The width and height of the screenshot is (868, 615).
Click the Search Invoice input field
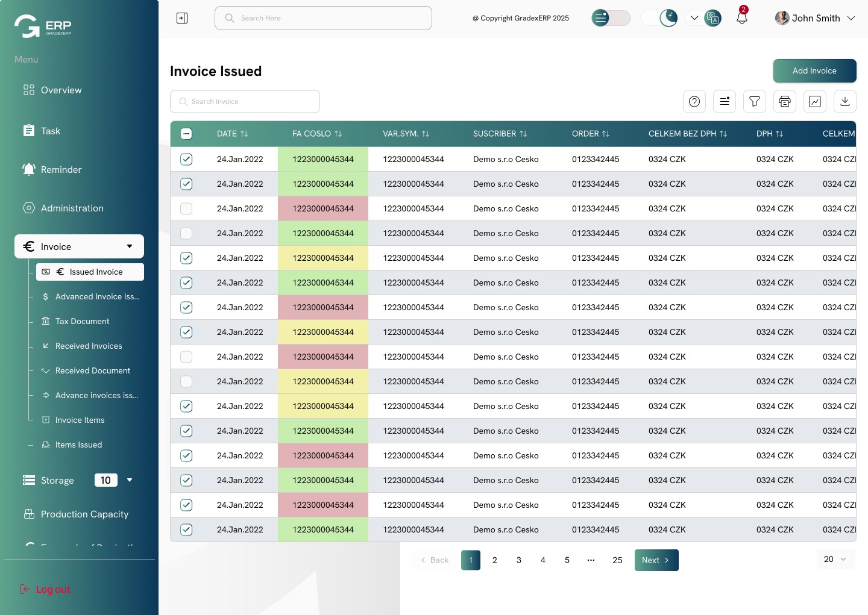(245, 101)
